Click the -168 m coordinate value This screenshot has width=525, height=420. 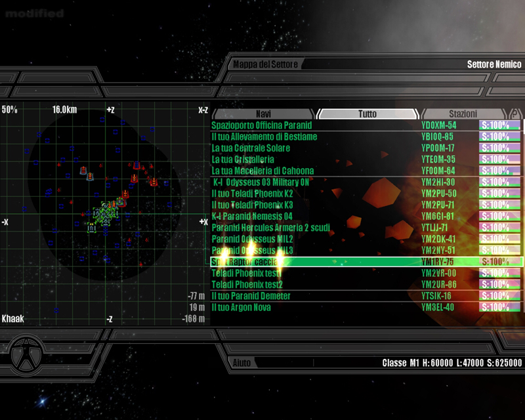tap(194, 318)
